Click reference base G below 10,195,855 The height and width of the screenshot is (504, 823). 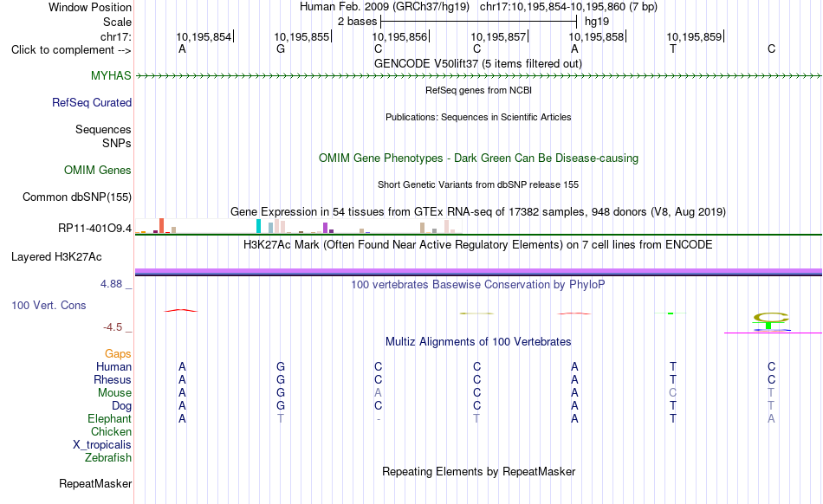tap(281, 49)
